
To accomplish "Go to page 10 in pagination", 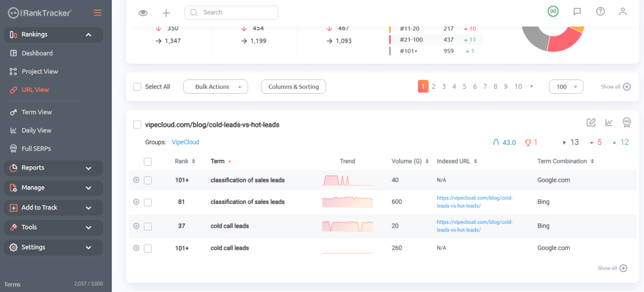I will click(518, 87).
